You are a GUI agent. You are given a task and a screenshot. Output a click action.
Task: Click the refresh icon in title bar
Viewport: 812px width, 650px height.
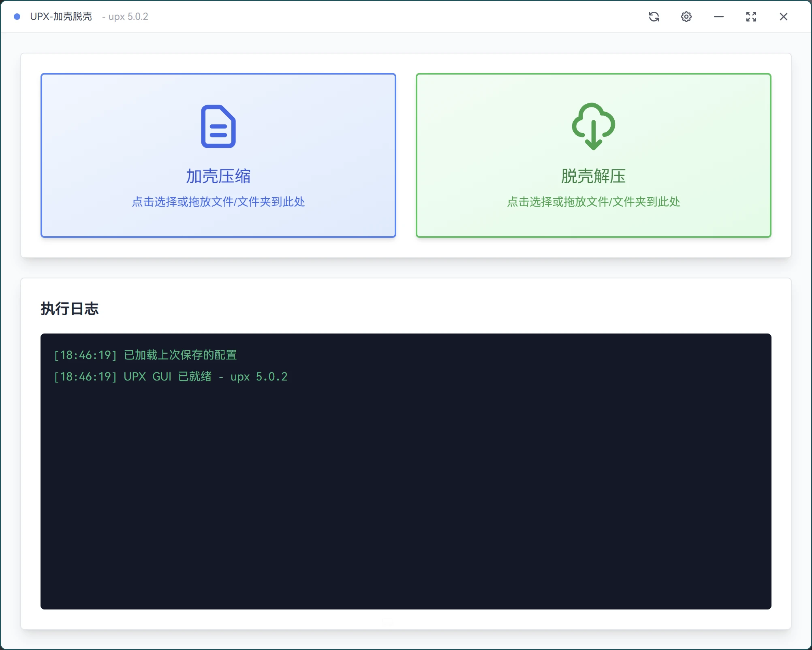point(654,17)
